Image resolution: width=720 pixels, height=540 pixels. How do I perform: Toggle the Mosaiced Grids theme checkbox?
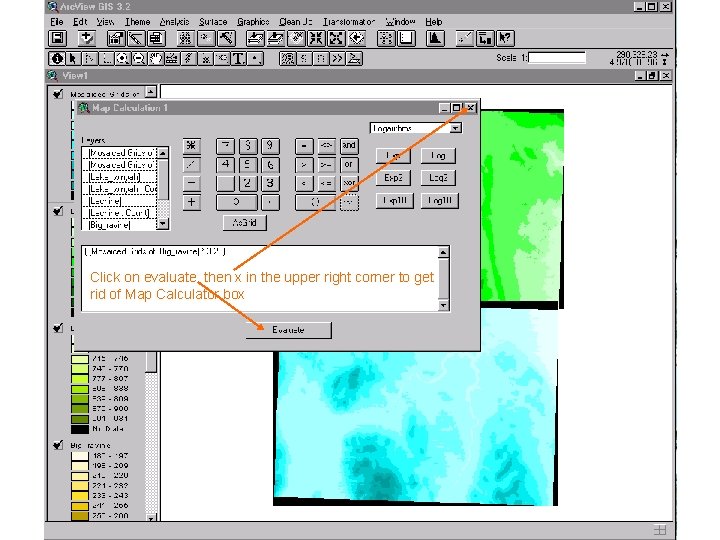[58, 94]
